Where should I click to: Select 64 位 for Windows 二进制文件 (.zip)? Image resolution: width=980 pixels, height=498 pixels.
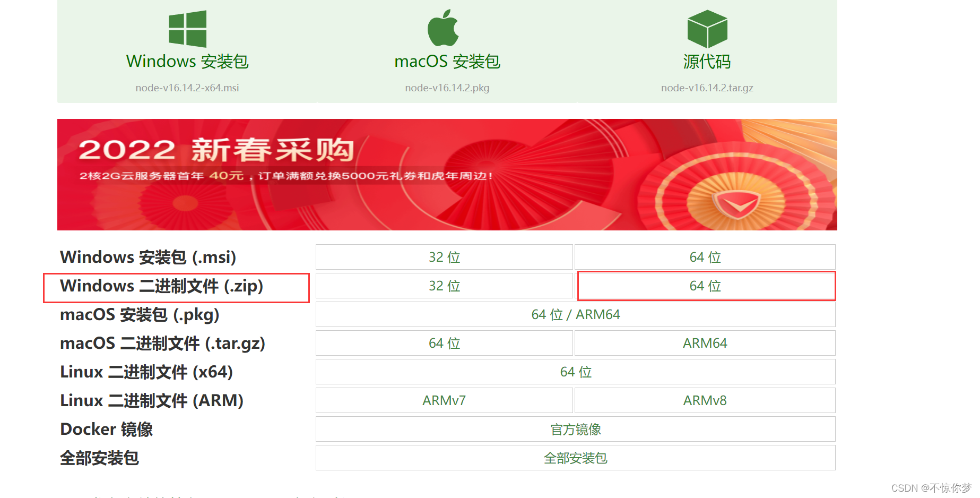tap(705, 286)
